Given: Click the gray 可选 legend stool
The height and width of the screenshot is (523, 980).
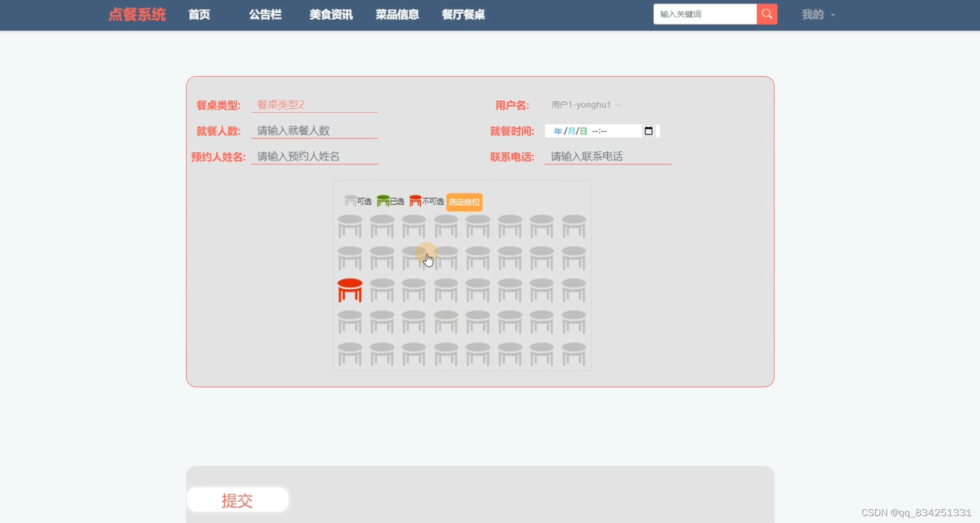Looking at the screenshot, I should 350,200.
